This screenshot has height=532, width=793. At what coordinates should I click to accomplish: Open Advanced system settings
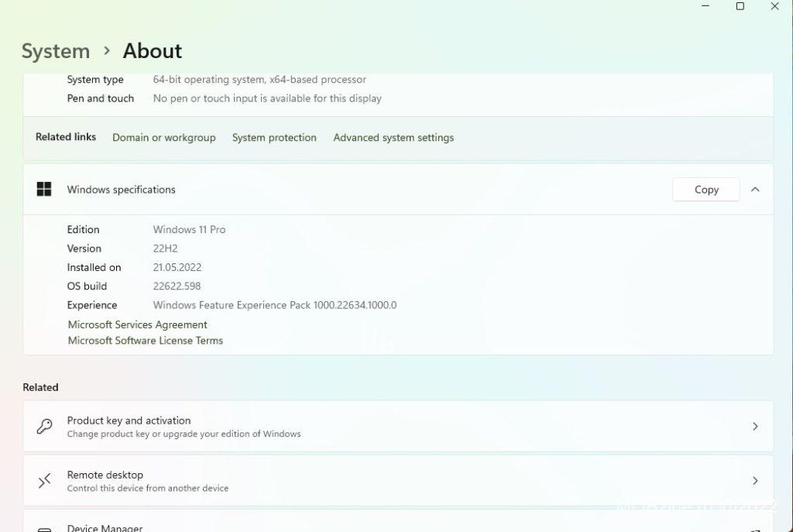pyautogui.click(x=393, y=138)
